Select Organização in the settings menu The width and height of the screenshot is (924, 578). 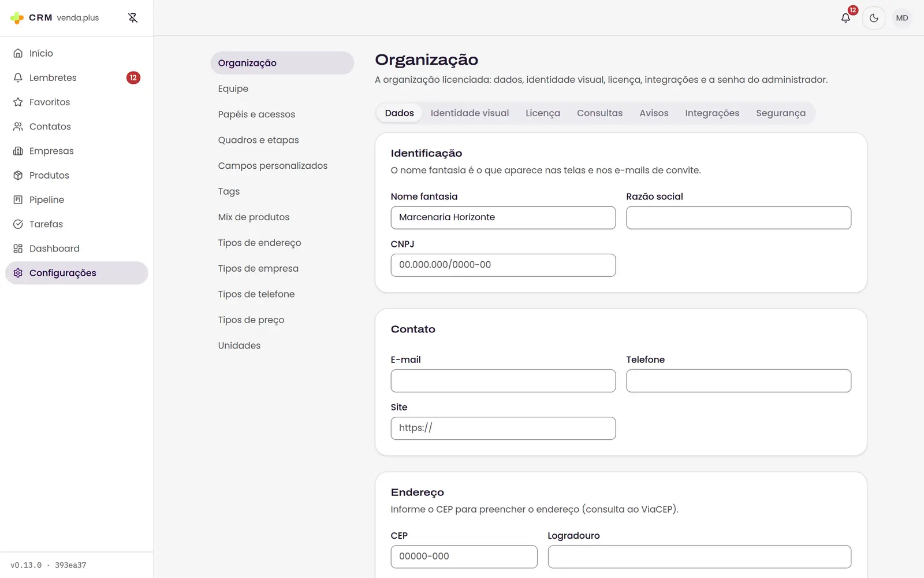[x=282, y=63]
